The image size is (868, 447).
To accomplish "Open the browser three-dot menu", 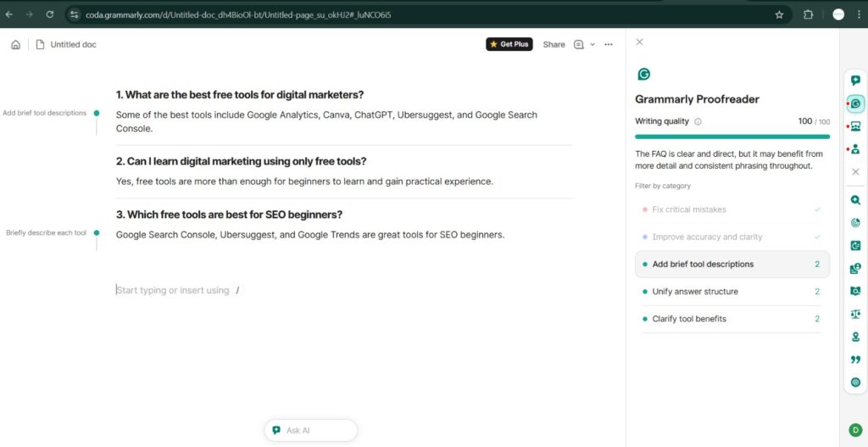I will pos(860,15).
